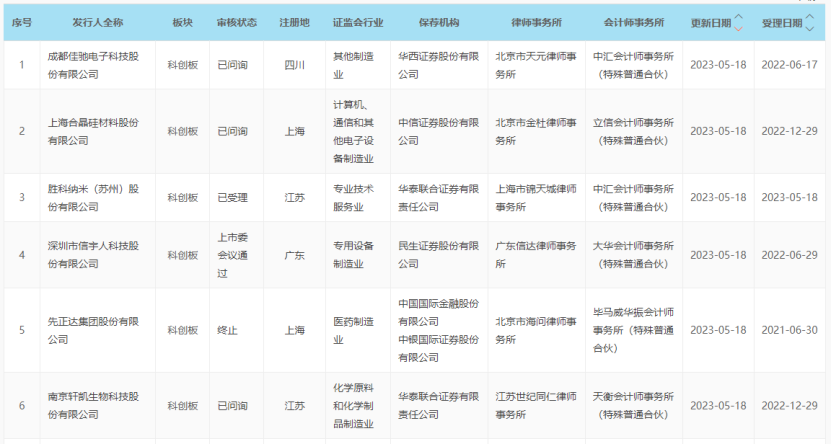Select 民生证券股份有限公司 sponsor cell
Viewport: 831px width, 445px height.
(x=439, y=255)
